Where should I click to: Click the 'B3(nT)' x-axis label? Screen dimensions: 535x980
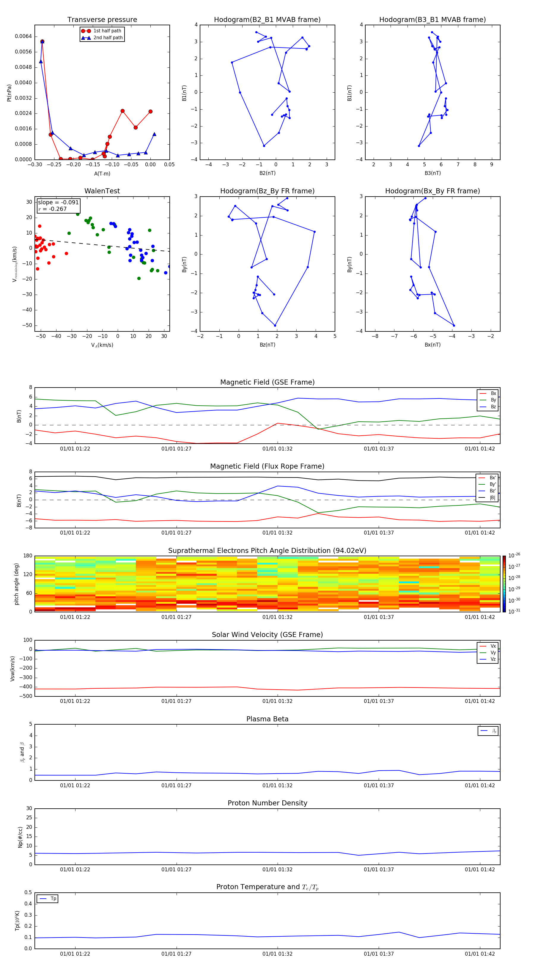432,173
